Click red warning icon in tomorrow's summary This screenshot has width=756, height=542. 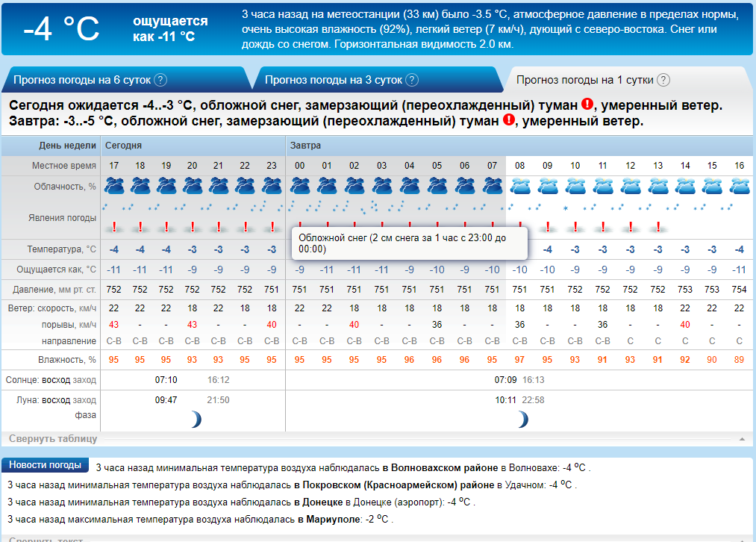click(x=509, y=119)
